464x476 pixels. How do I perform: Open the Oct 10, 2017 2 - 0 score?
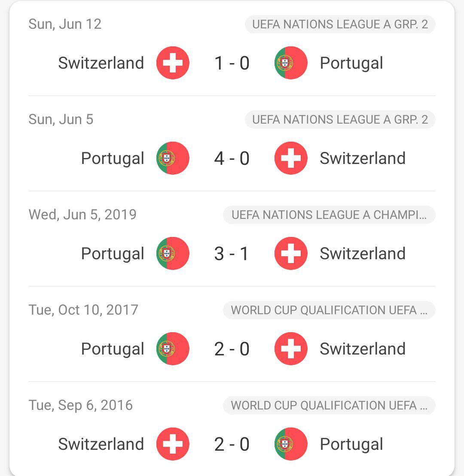coord(232,349)
